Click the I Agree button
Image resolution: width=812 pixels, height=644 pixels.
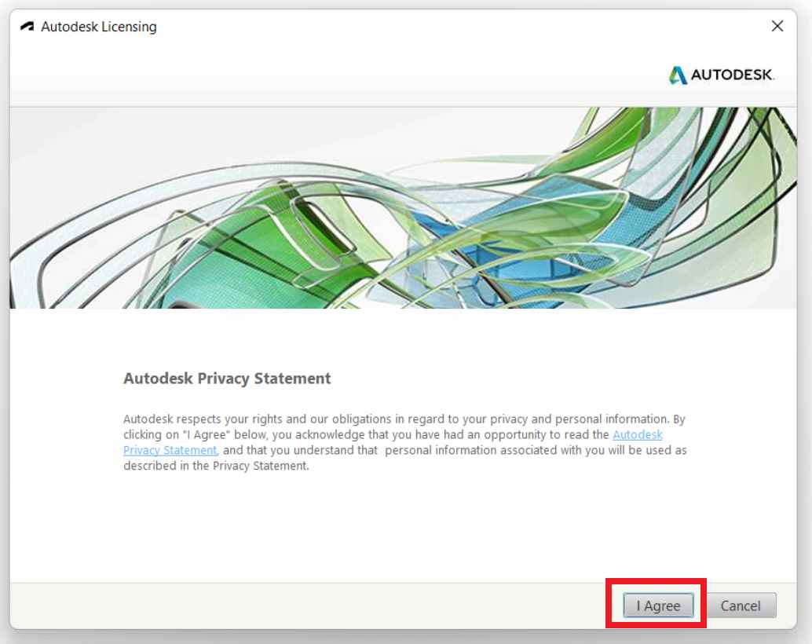[x=658, y=606]
